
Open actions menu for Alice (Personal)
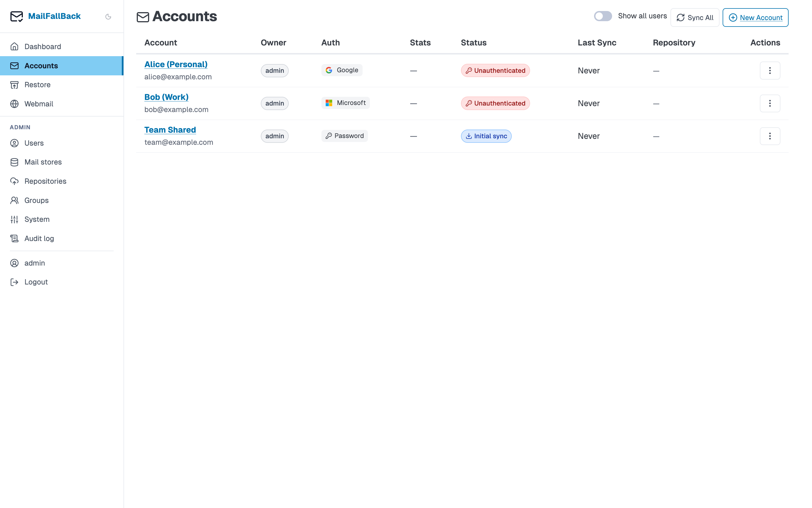pos(770,71)
